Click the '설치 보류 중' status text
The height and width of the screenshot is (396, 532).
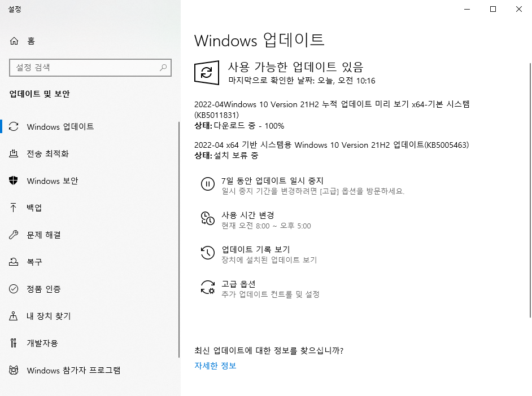point(236,156)
